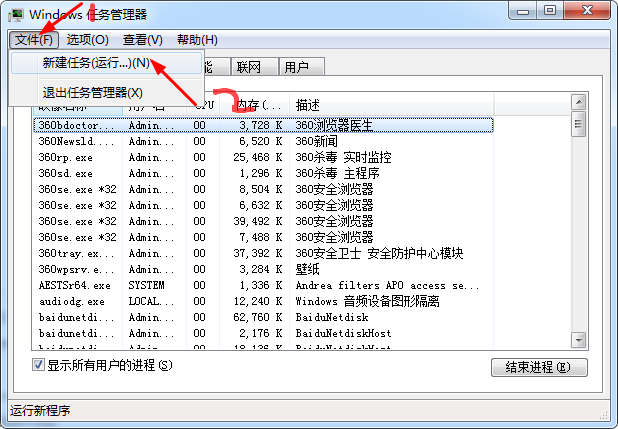Select 360se.exe row using 6,632 K
This screenshot has width=618, height=429.
pyautogui.click(x=263, y=205)
